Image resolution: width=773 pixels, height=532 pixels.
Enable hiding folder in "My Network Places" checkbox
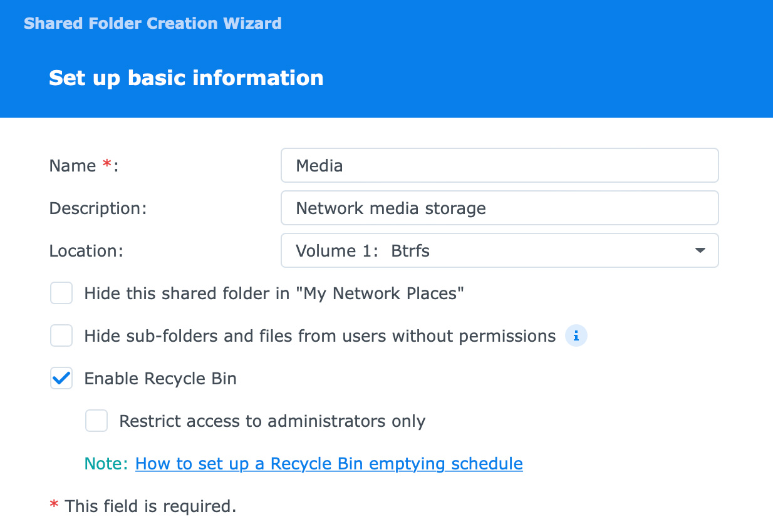point(61,293)
